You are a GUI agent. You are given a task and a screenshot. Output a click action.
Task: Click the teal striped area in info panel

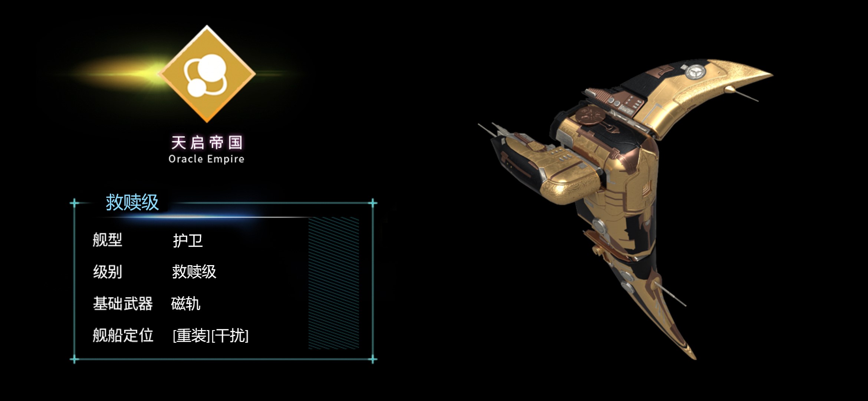pyautogui.click(x=333, y=283)
